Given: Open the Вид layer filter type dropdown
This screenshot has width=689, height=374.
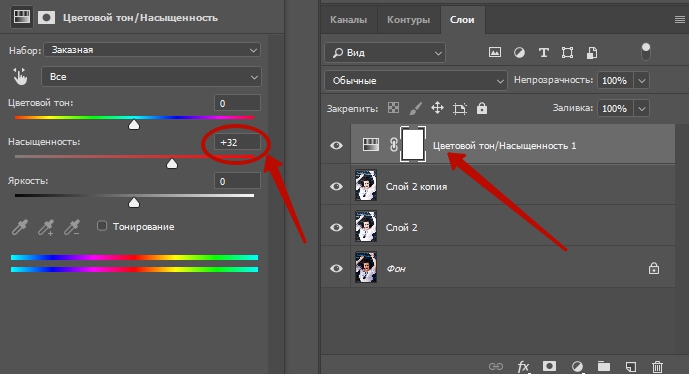Looking at the screenshot, I should point(385,53).
